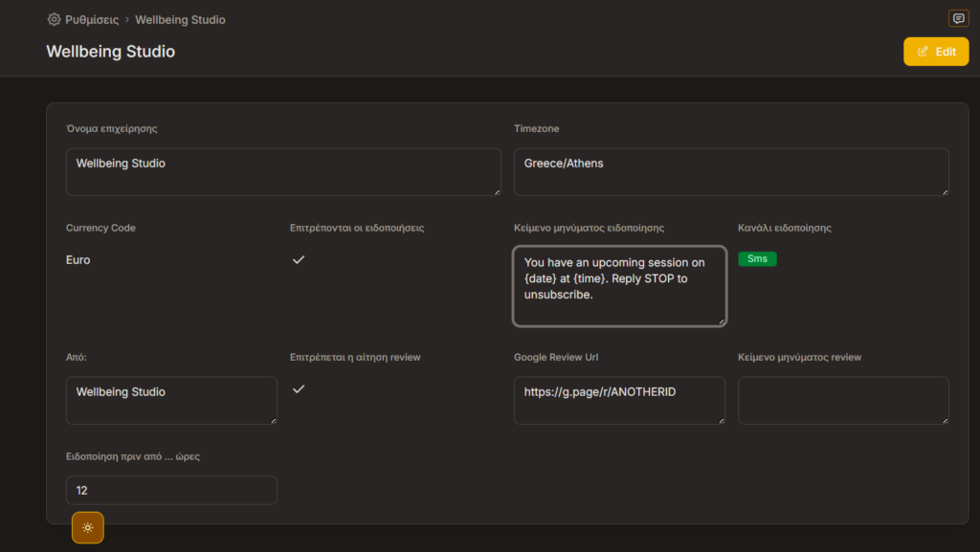Click the green Sms channel badge
Screen dimensions: 980x552
(757, 258)
